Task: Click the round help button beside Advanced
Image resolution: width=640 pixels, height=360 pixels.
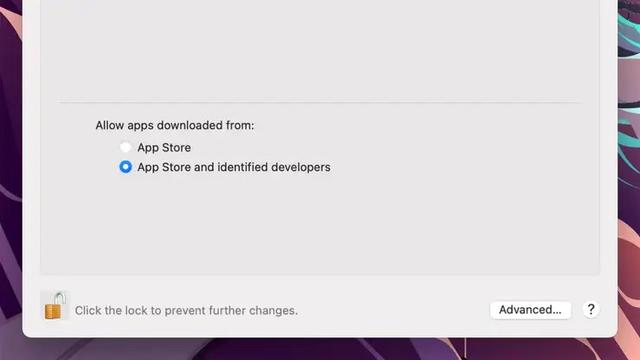Action: (x=591, y=309)
